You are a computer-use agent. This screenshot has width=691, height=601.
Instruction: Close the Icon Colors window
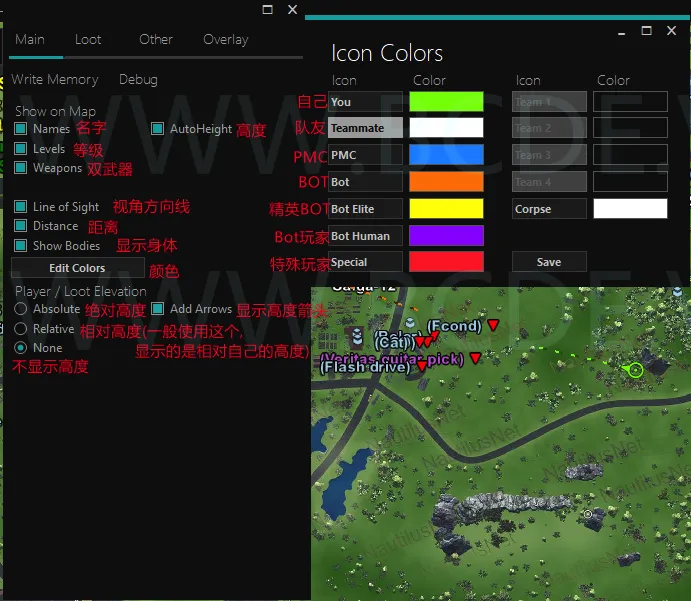coord(671,30)
